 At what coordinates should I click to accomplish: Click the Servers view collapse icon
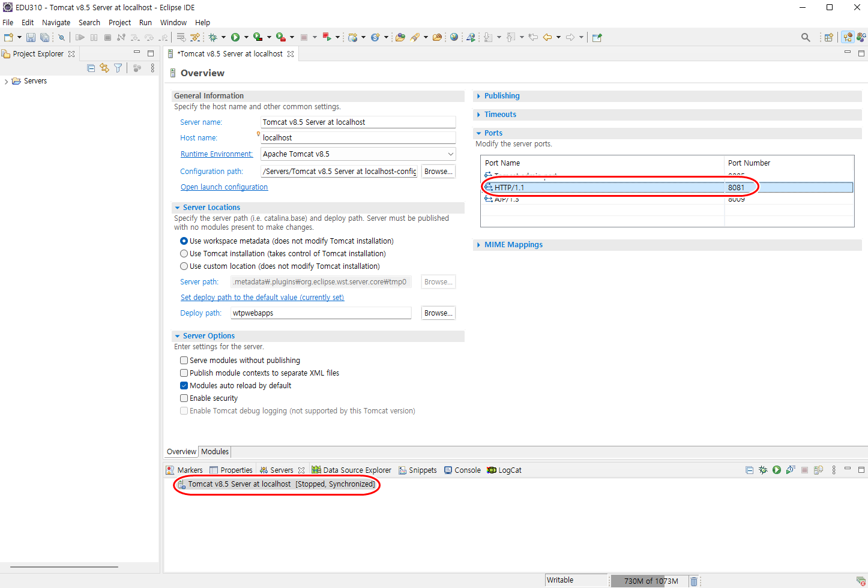(x=749, y=470)
